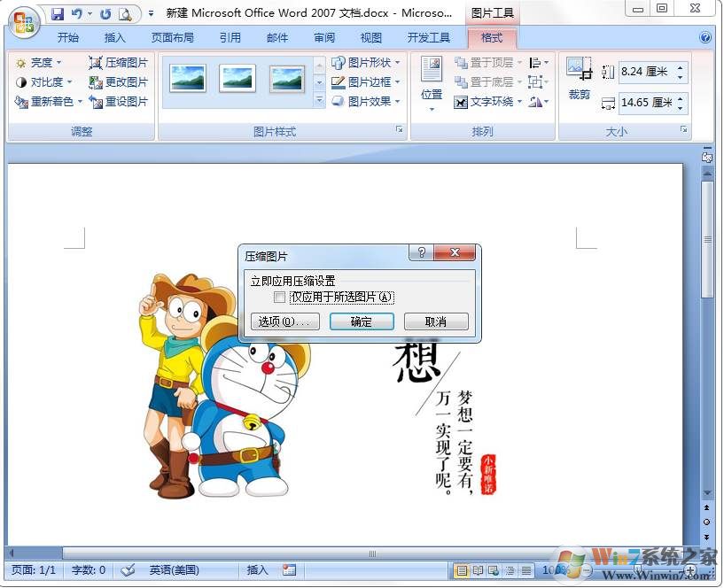Select the first picture style thumbnail

(x=188, y=79)
